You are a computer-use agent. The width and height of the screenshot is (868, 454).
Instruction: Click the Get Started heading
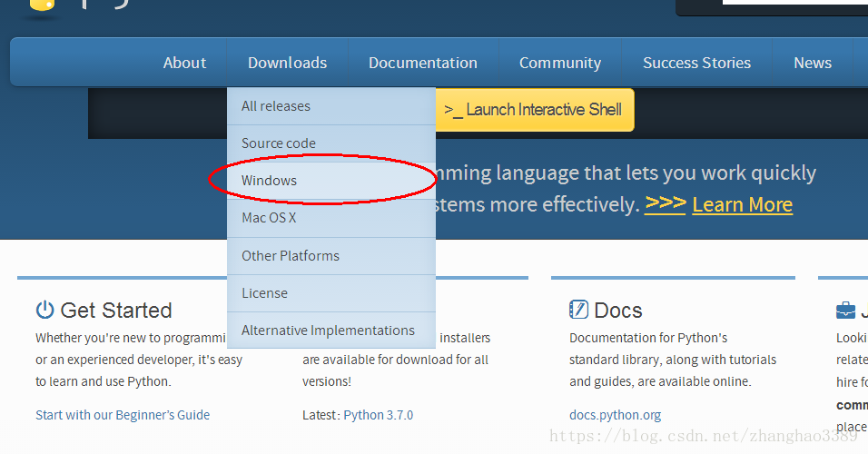click(x=115, y=310)
